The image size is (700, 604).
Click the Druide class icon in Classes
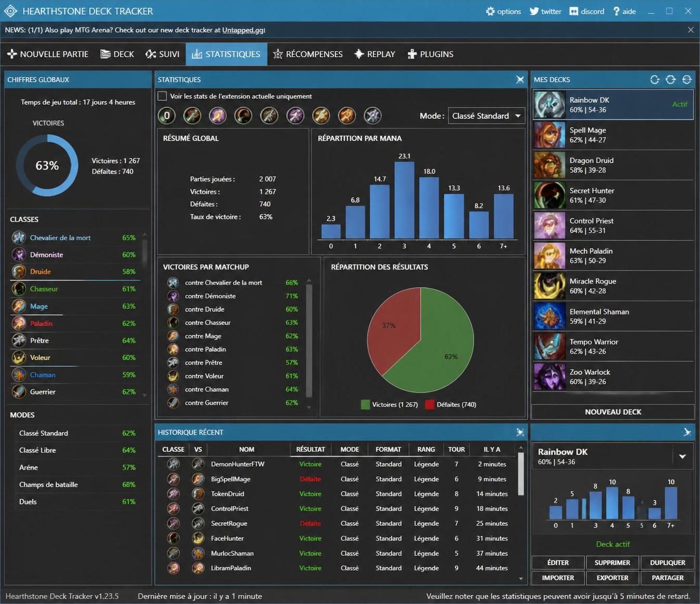coord(19,272)
